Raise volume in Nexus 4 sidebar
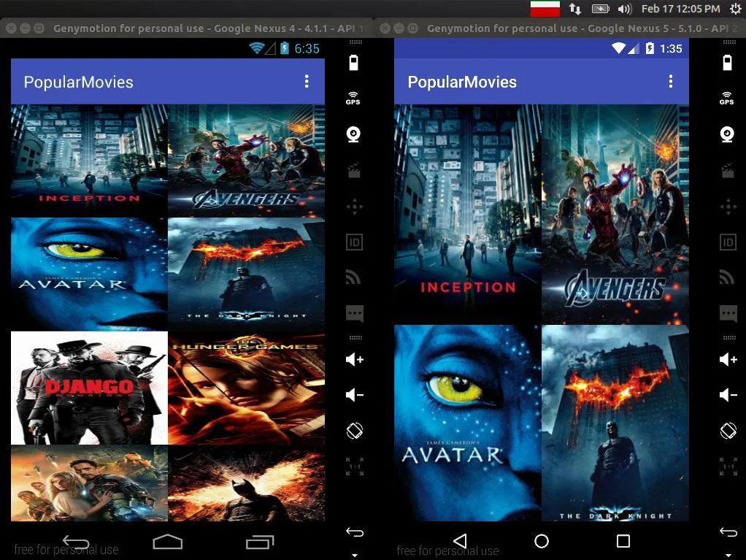The image size is (746, 560). (x=355, y=359)
